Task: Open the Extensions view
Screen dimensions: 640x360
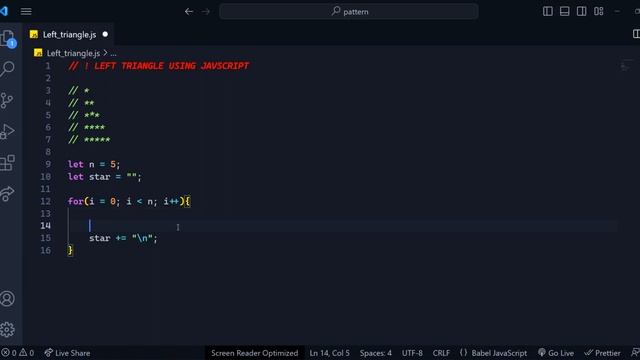Action: pyautogui.click(x=7, y=162)
